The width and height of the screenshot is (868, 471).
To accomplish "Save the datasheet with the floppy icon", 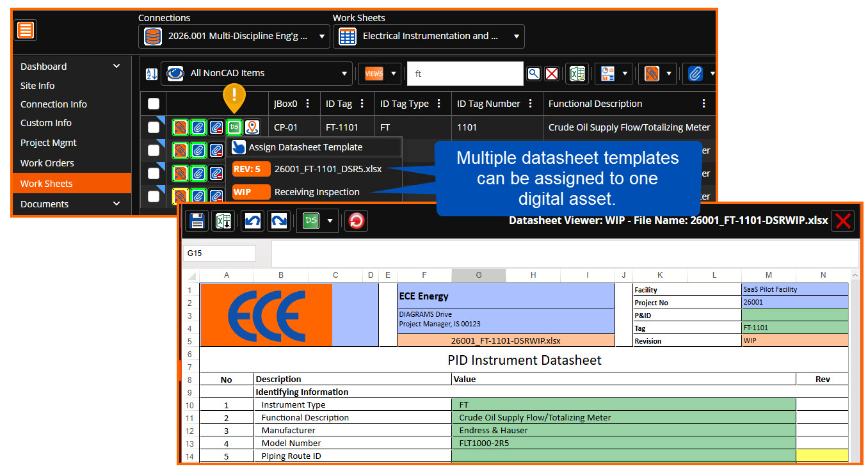I will (197, 221).
